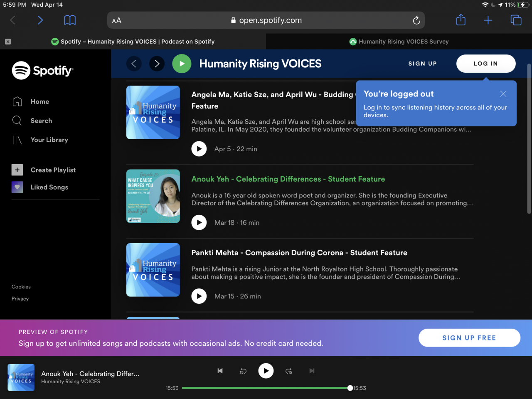This screenshot has height=399, width=532.
Task: Go forward with Safari's forward arrow
Action: point(40,20)
